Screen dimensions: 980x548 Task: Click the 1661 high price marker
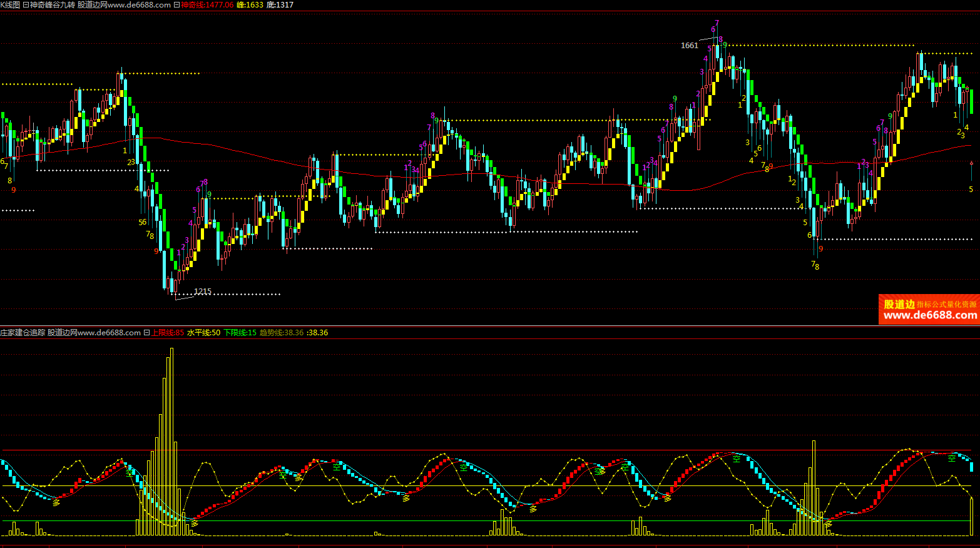click(689, 46)
